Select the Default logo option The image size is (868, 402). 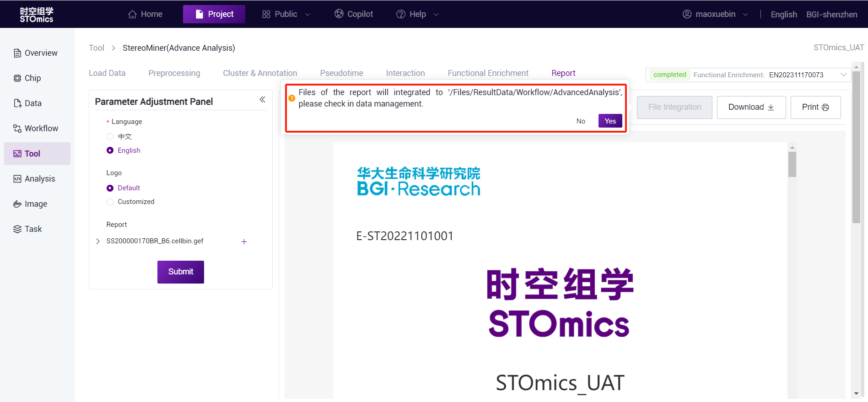point(110,188)
